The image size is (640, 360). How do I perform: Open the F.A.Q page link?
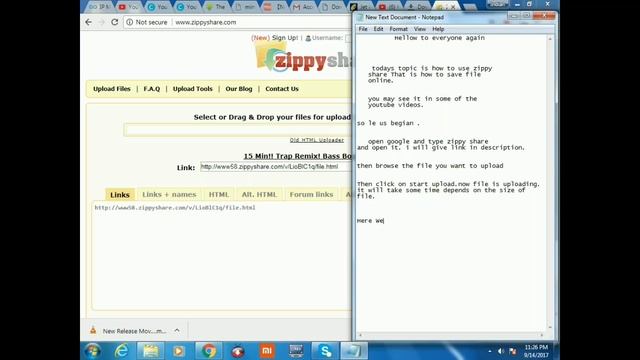click(152, 89)
